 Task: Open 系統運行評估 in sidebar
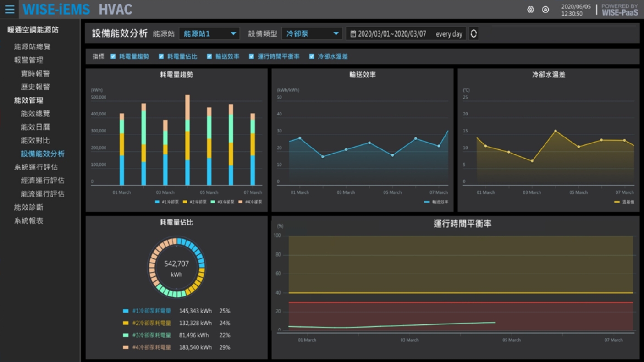pyautogui.click(x=36, y=167)
